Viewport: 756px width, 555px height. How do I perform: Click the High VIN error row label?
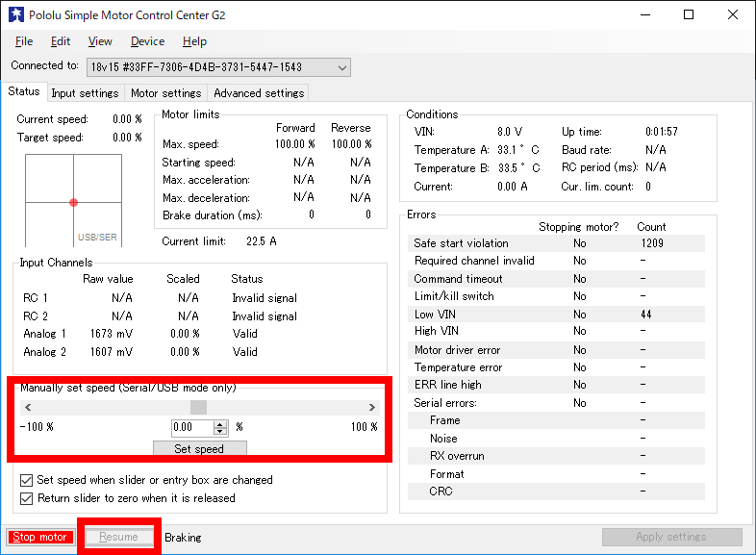click(x=437, y=331)
